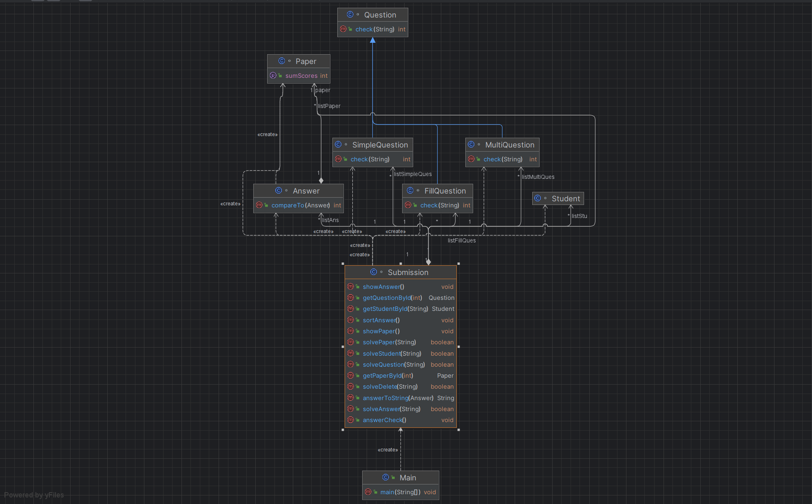Click the listAns edge label
The image size is (812, 504).
(x=330, y=220)
